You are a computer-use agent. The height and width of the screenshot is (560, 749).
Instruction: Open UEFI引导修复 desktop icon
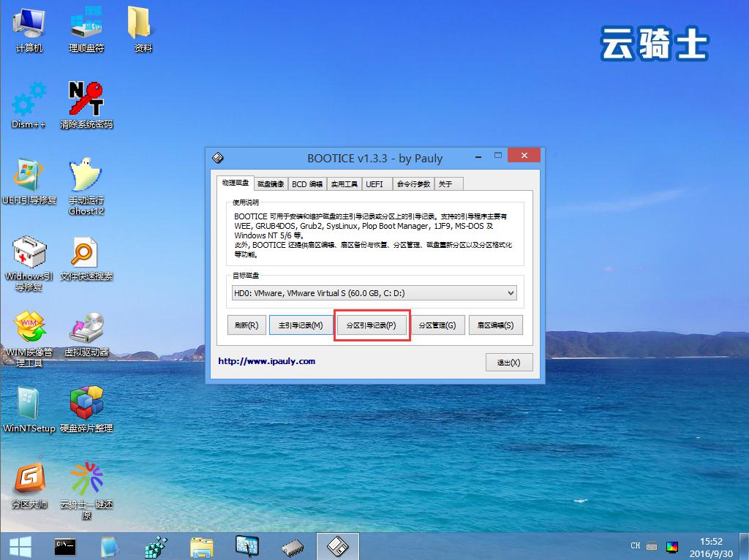29,181
